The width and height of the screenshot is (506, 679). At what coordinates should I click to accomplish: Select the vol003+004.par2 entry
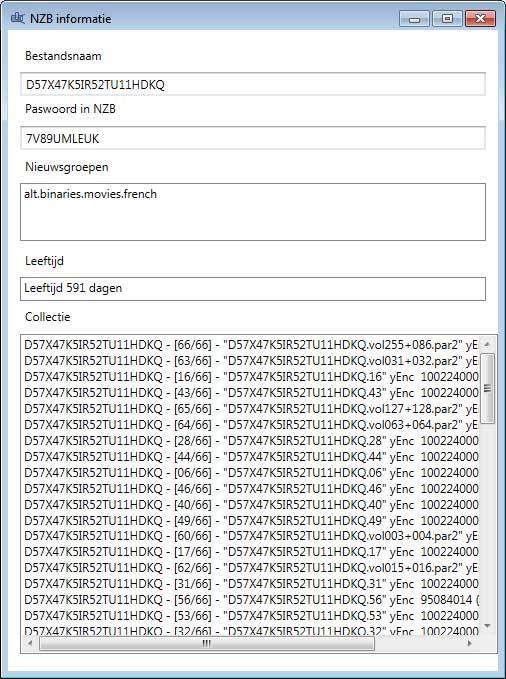[x=251, y=536]
